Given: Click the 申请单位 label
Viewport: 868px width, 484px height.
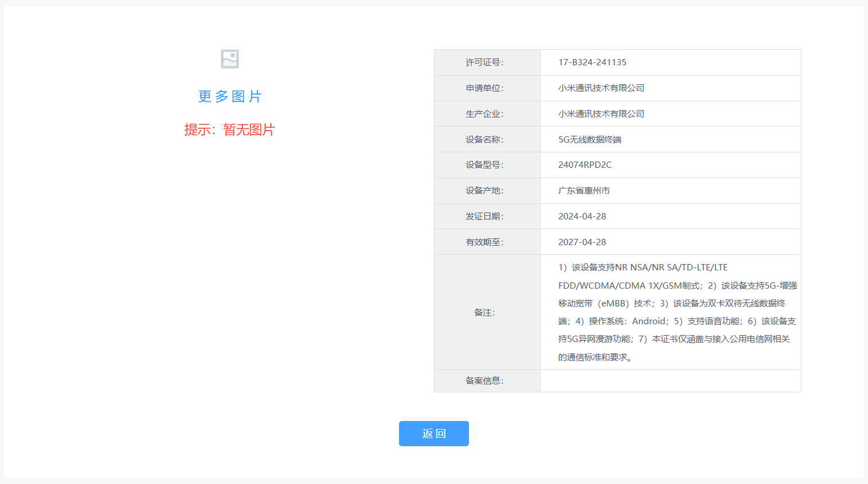Looking at the screenshot, I should tap(484, 88).
